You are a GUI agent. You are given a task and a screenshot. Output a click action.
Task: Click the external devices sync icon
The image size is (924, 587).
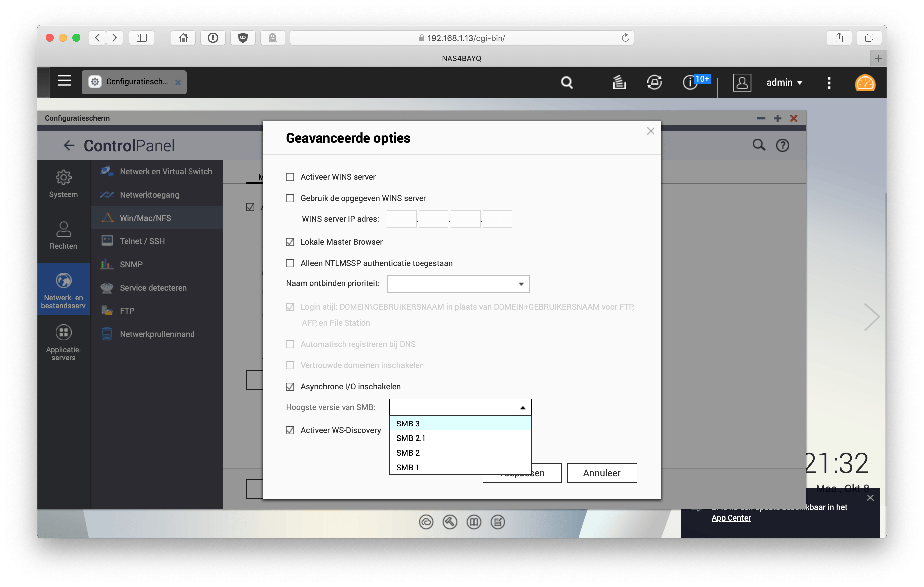(x=654, y=82)
